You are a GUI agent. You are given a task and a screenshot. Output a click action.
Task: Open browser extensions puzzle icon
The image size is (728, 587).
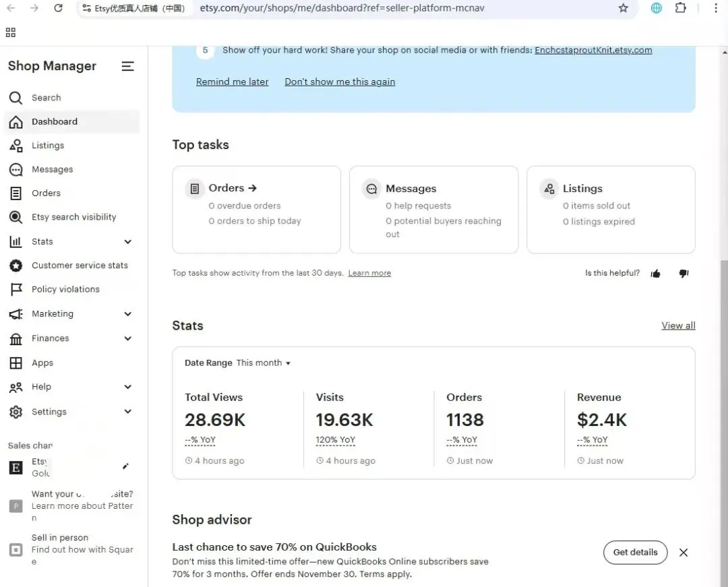680,8
